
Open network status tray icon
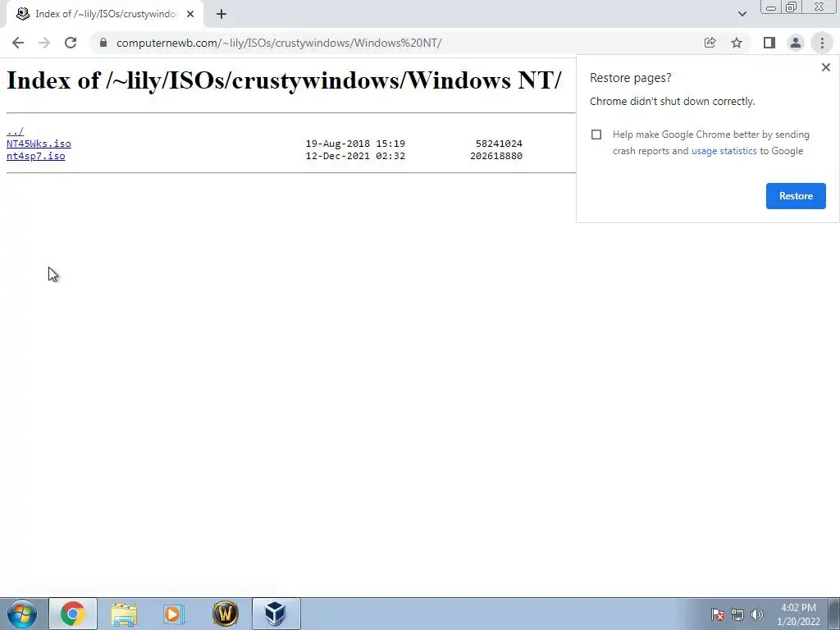pos(737,614)
